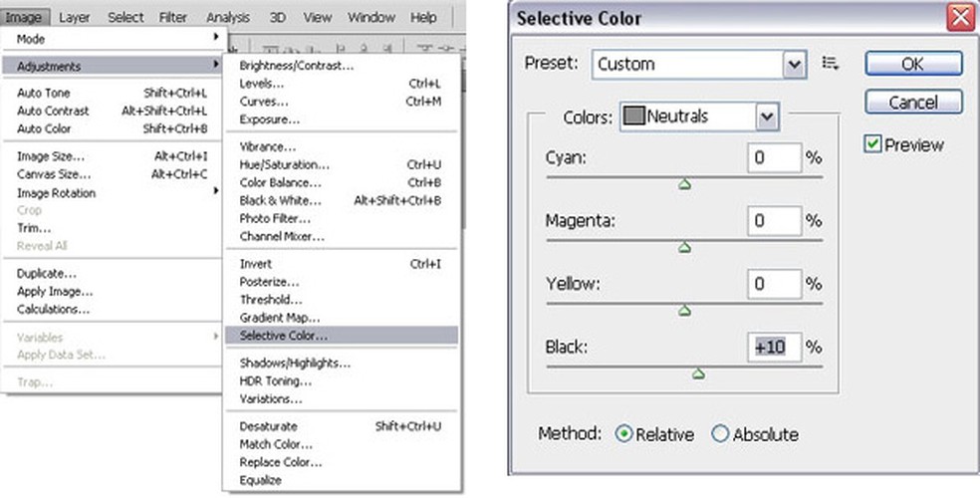Click the Black slider handle

[698, 373]
